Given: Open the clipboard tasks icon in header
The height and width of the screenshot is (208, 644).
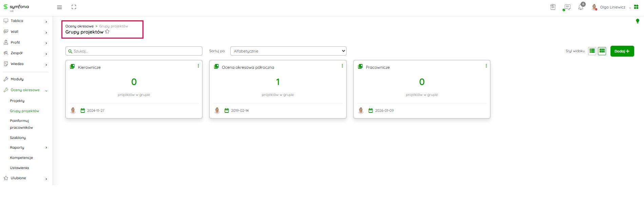Looking at the screenshot, I should [553, 7].
